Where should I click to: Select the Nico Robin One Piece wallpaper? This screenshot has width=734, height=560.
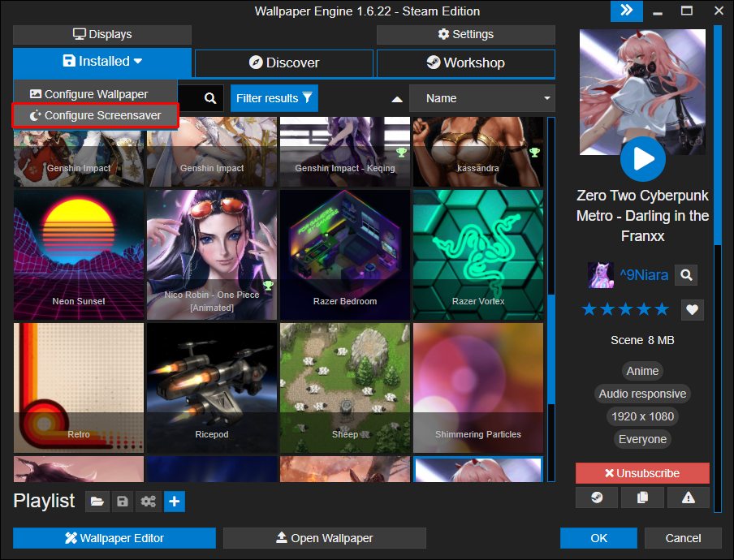point(212,255)
